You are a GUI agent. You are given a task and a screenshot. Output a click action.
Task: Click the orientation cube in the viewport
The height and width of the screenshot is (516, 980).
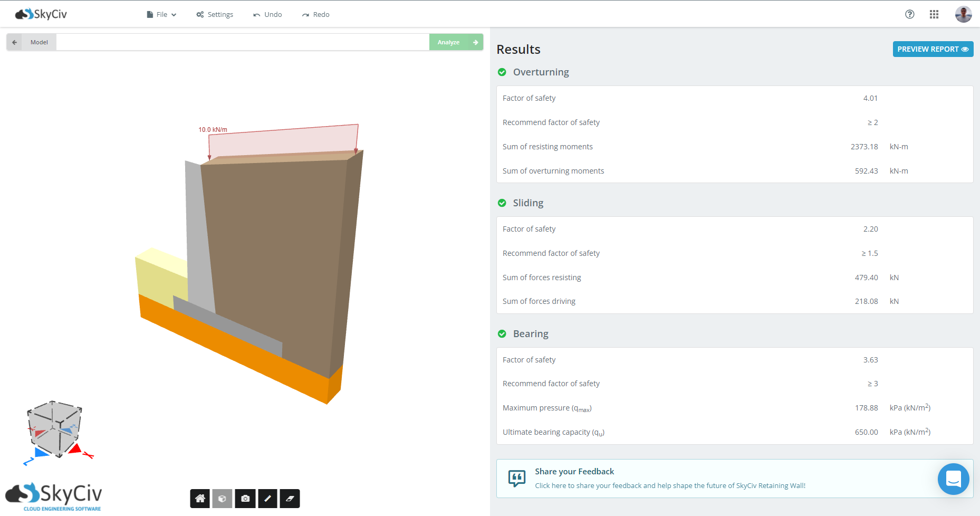point(55,427)
